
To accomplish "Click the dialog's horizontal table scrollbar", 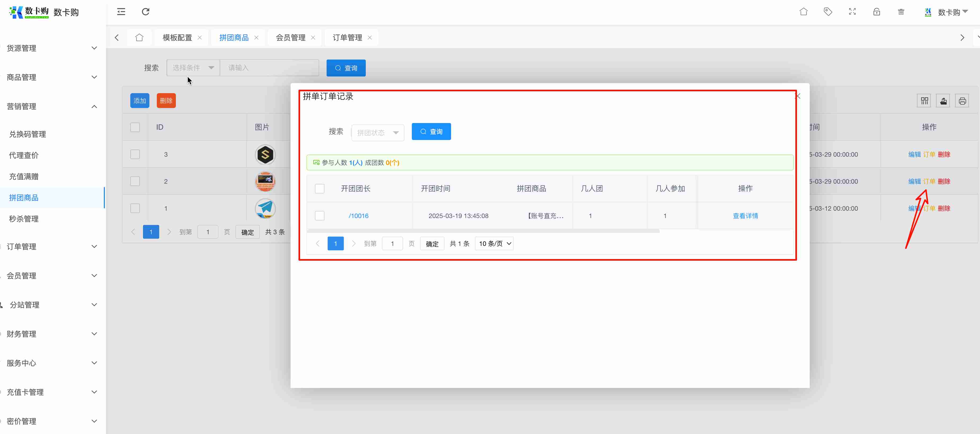I will [483, 231].
